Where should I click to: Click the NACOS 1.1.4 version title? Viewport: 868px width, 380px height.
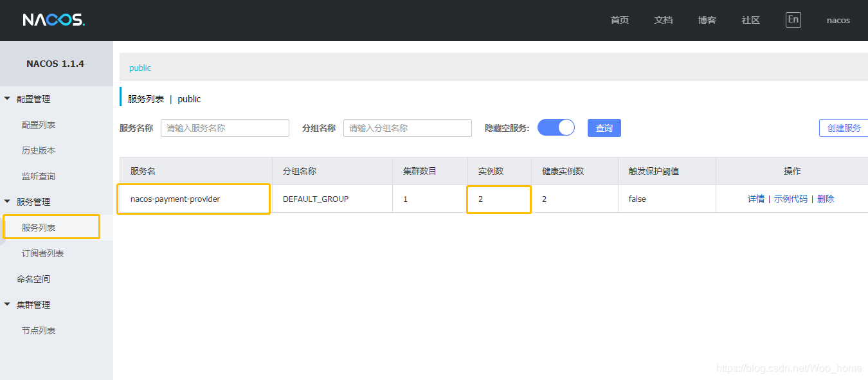click(x=55, y=64)
